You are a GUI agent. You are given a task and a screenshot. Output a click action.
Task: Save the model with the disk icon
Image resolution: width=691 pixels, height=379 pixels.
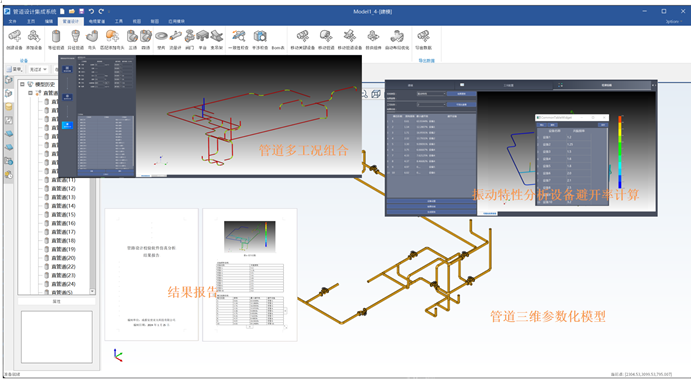(81, 11)
